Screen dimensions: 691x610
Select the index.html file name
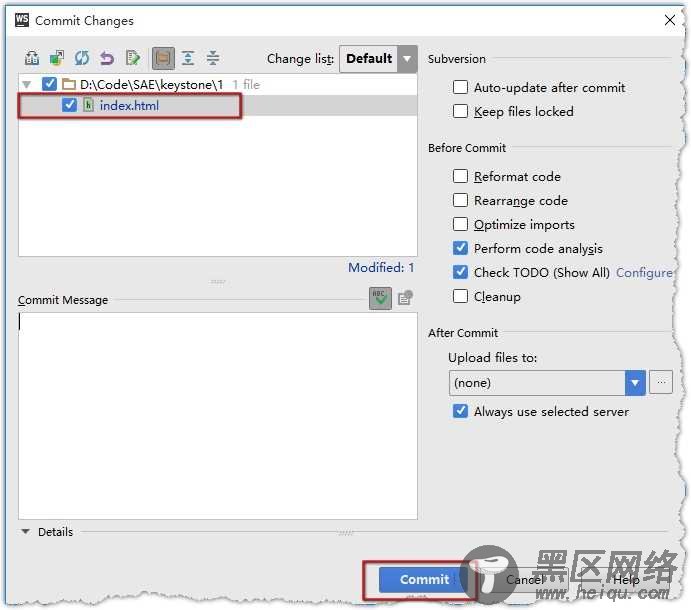[129, 105]
